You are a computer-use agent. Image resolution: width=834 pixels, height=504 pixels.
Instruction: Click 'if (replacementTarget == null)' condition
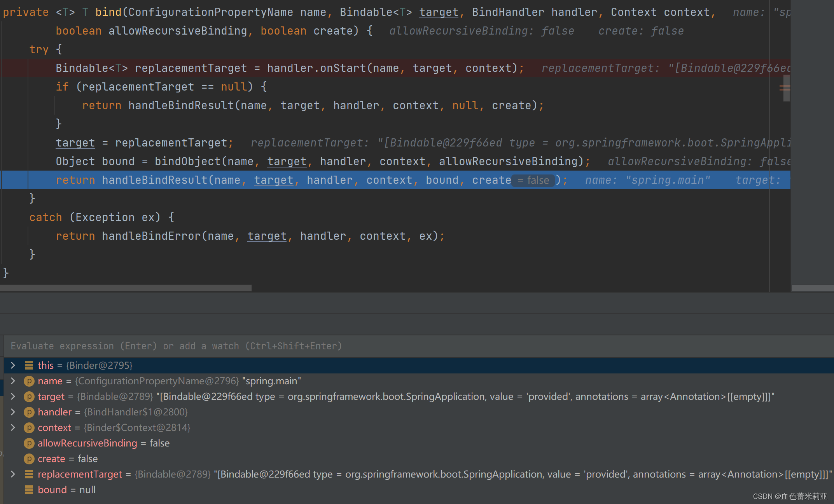tap(161, 87)
